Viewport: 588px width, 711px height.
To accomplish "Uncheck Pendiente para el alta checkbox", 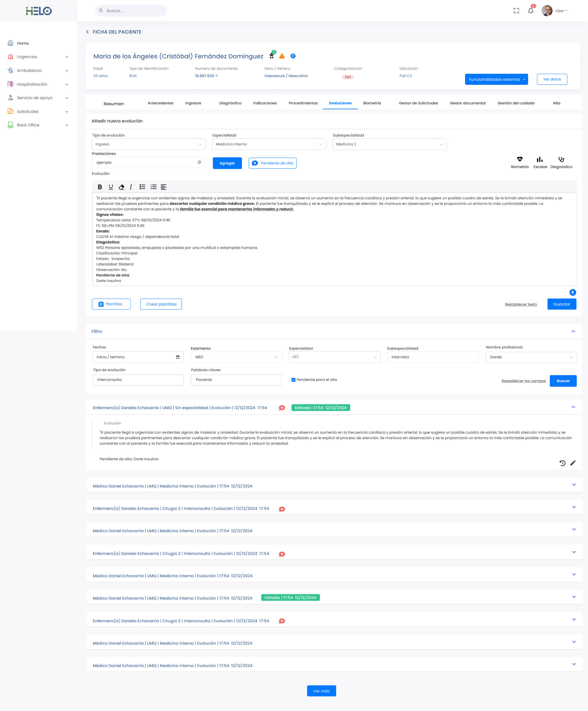I will tap(293, 380).
